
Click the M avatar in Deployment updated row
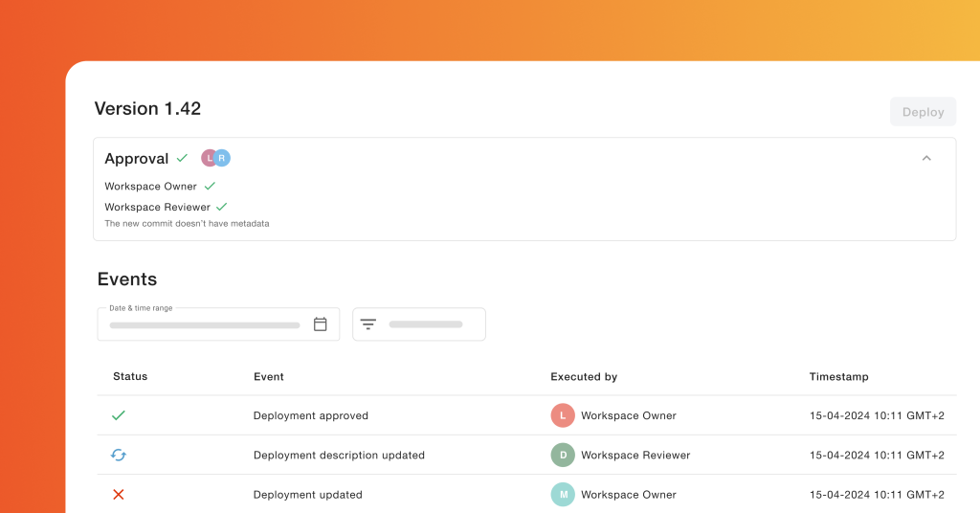(563, 494)
